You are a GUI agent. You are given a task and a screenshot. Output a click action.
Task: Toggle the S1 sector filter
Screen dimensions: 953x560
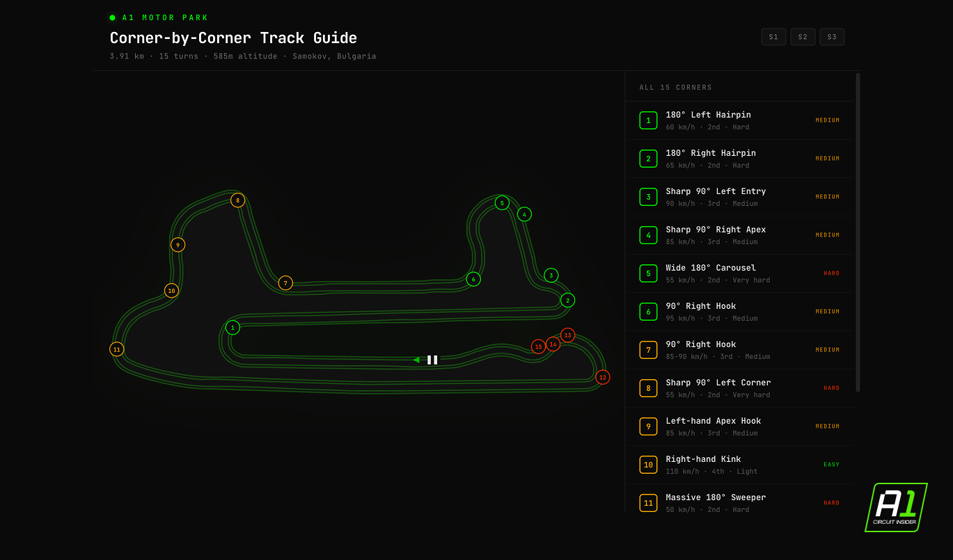tap(773, 37)
